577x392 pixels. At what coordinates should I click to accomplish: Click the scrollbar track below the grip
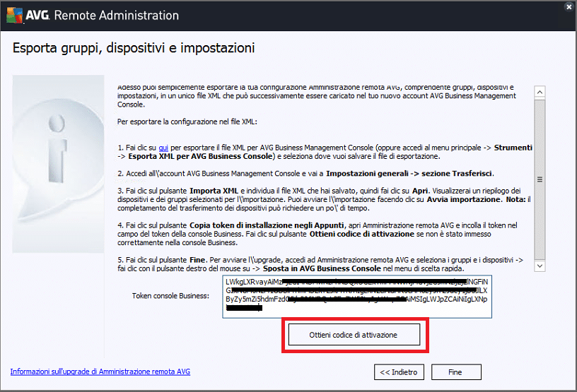[x=540, y=220]
